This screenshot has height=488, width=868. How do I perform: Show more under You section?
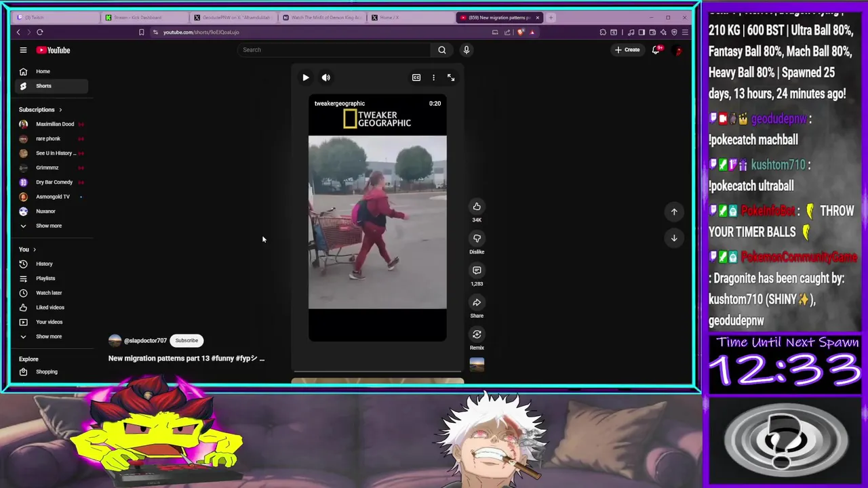pyautogui.click(x=52, y=337)
